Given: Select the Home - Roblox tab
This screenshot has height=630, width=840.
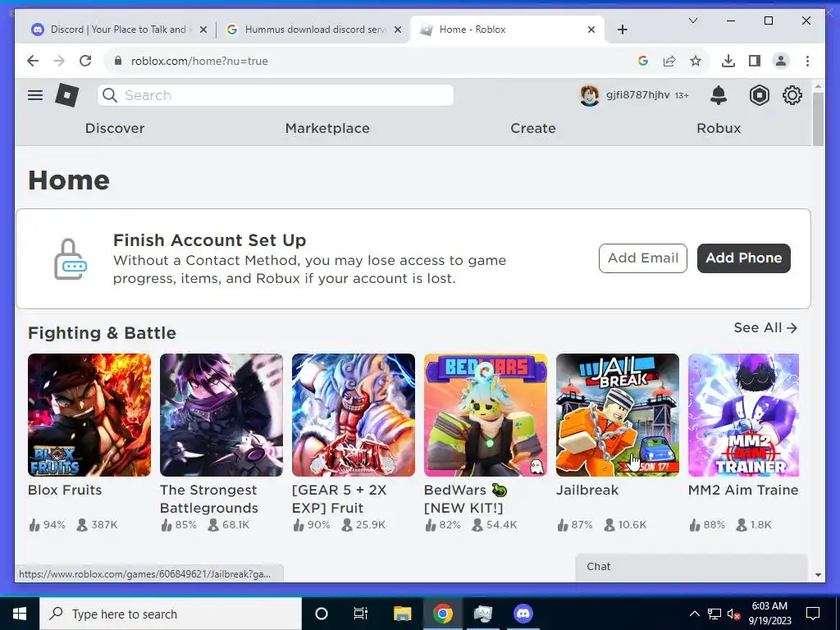Looking at the screenshot, I should pos(507,30).
